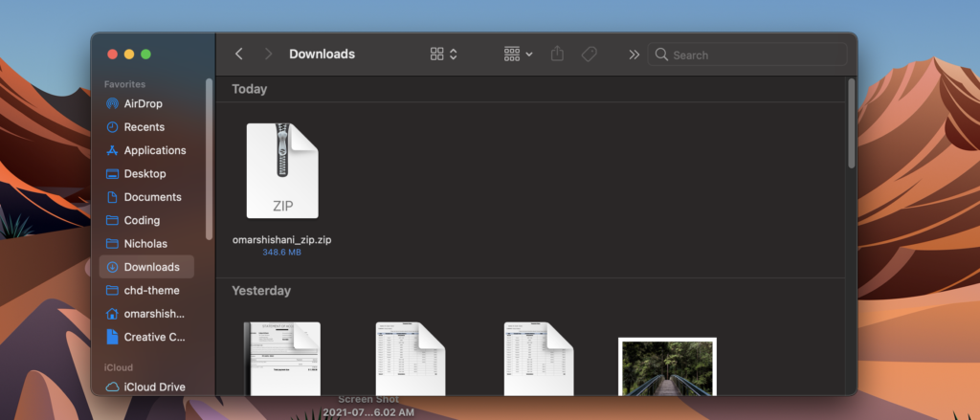Open Applications in sidebar

pos(146,150)
